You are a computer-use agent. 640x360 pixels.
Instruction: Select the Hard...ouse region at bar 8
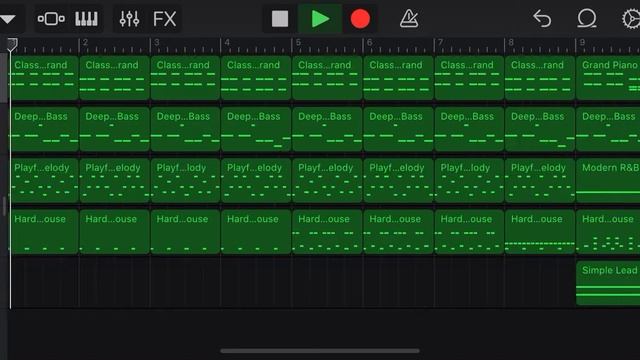click(540, 232)
